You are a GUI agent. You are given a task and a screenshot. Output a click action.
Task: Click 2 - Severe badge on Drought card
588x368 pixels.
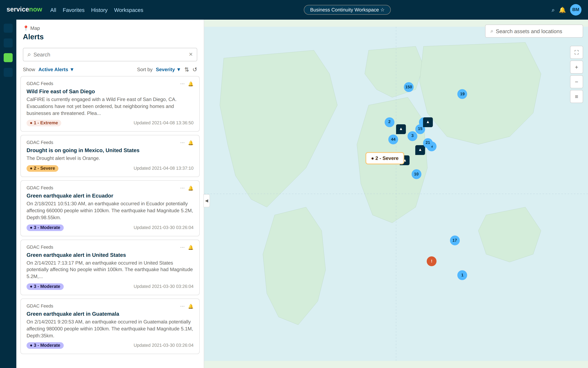(42, 168)
